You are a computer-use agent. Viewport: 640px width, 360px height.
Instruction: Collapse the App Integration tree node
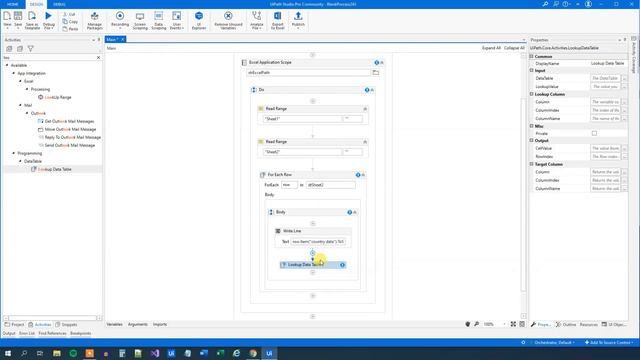tap(13, 73)
